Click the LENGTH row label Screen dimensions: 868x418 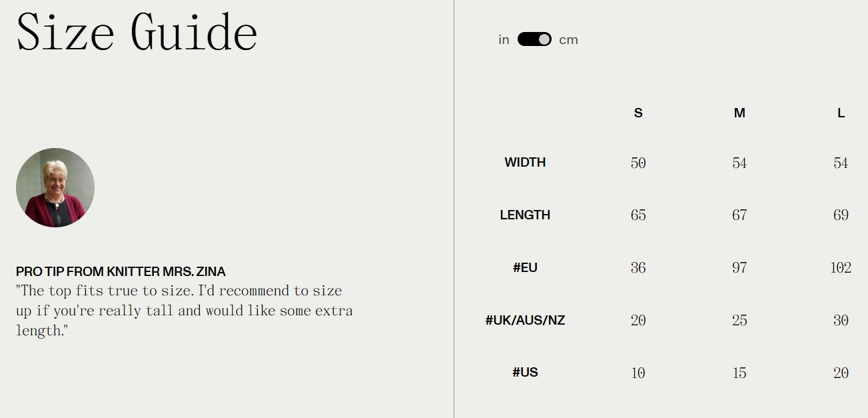tap(525, 215)
